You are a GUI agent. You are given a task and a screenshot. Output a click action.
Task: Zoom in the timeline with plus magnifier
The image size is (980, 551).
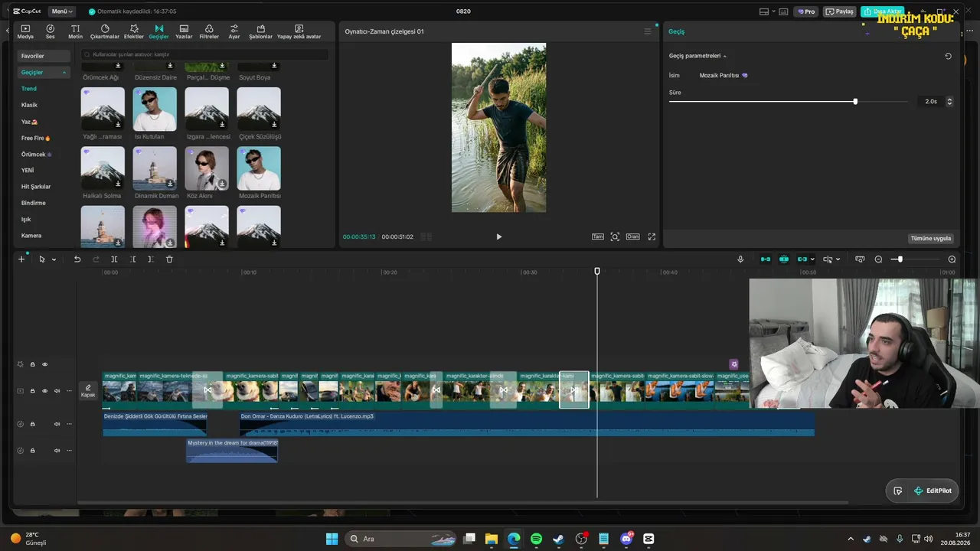click(x=952, y=259)
